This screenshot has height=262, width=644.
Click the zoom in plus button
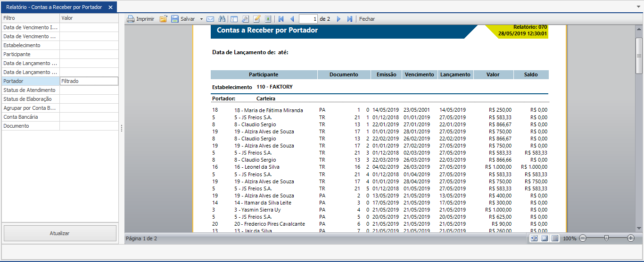631,238
